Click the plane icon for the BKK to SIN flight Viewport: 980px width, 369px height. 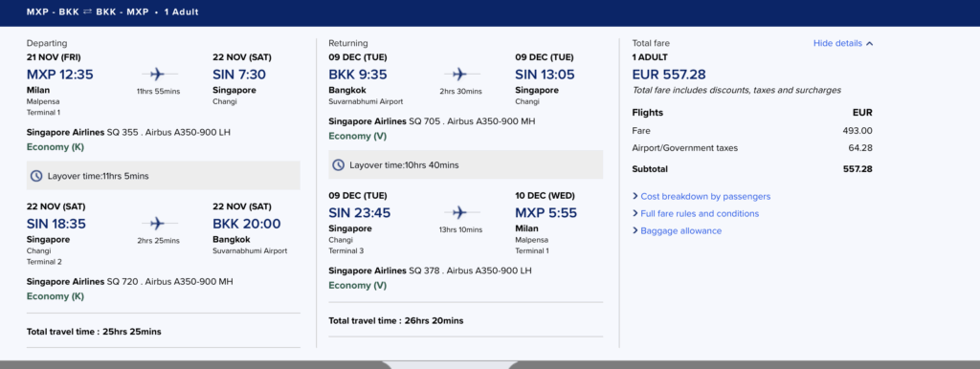coord(460,75)
